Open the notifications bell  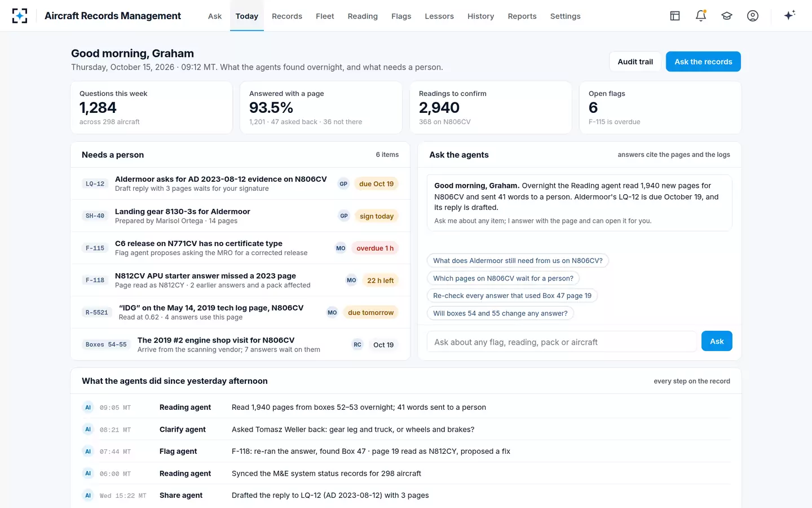click(701, 16)
